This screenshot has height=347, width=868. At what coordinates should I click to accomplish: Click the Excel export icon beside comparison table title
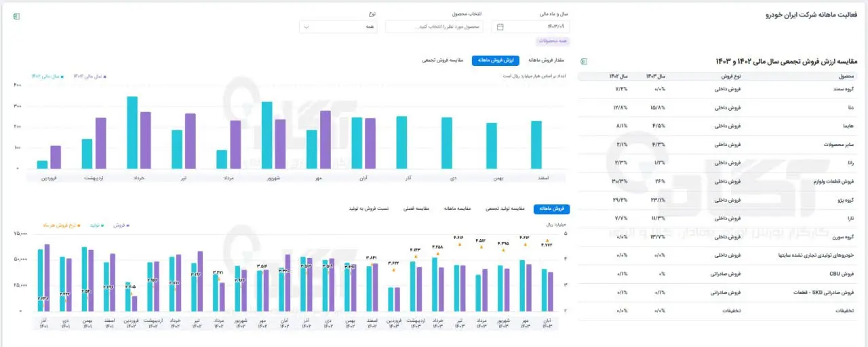point(584,61)
